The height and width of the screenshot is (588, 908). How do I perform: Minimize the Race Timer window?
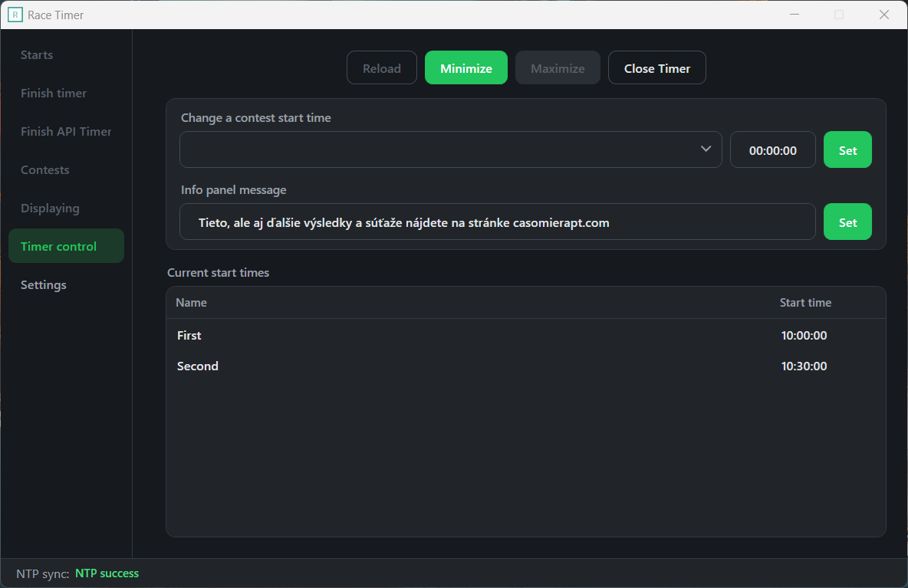(794, 15)
